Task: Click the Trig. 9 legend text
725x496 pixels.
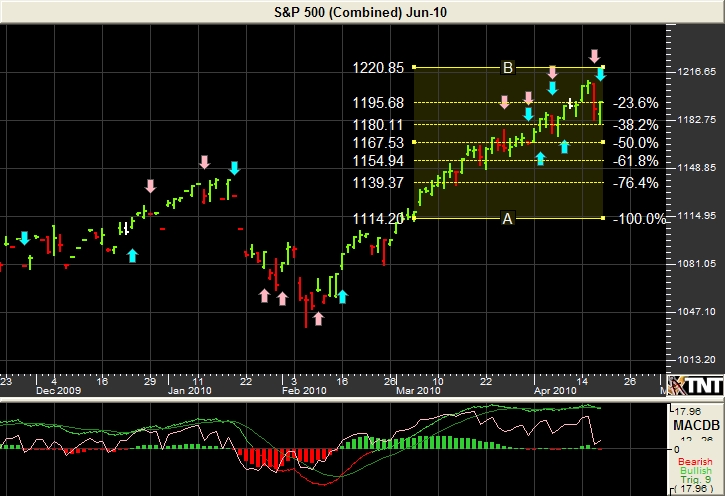Action: click(x=696, y=479)
